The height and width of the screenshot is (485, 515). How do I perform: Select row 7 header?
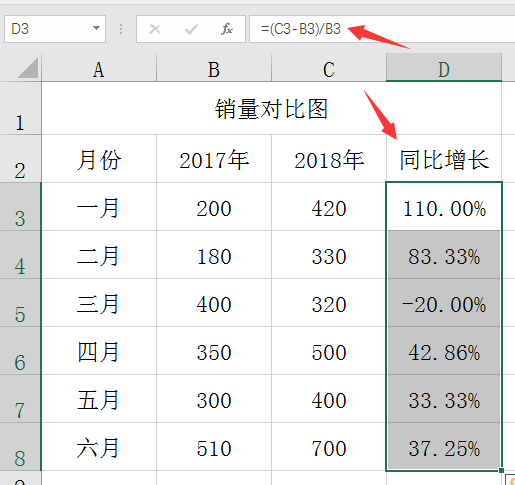(x=20, y=398)
